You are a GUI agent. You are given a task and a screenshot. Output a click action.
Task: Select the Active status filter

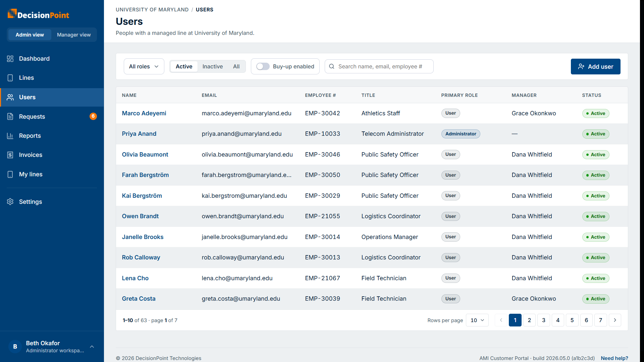pyautogui.click(x=184, y=66)
